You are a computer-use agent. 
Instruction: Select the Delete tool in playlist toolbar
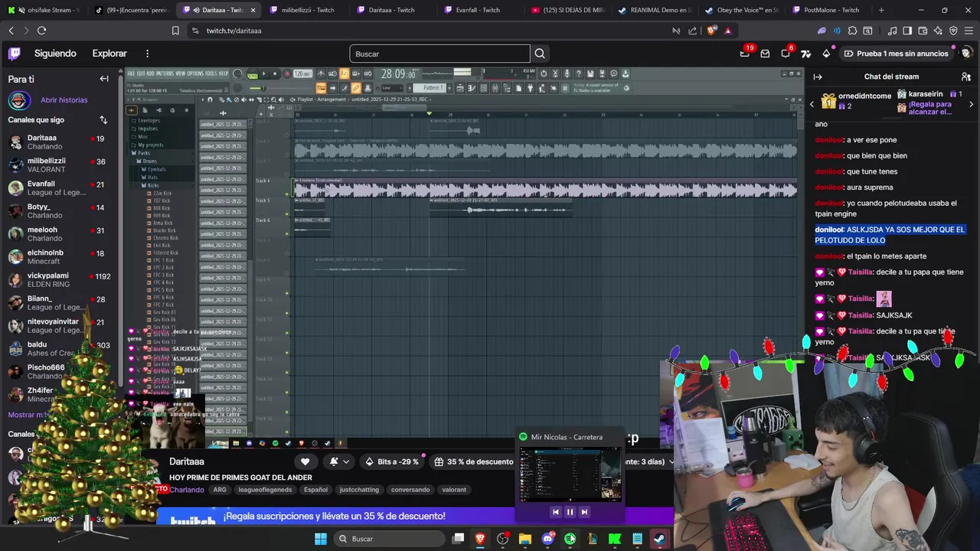coord(237,99)
